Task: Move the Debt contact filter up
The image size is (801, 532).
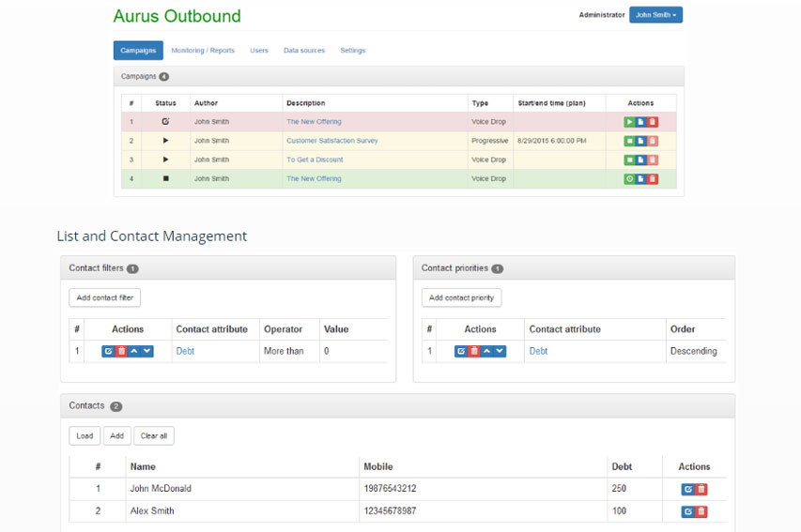Action: click(x=133, y=351)
